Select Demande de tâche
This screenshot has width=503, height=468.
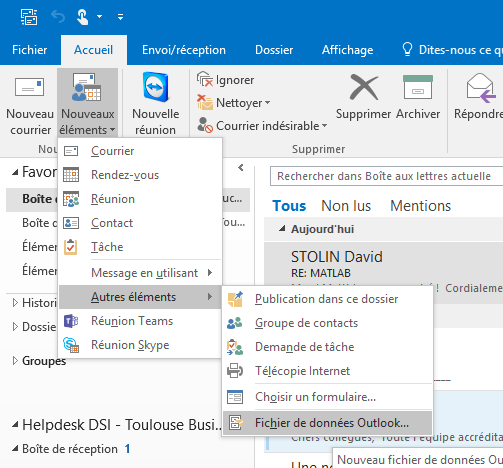328,347
